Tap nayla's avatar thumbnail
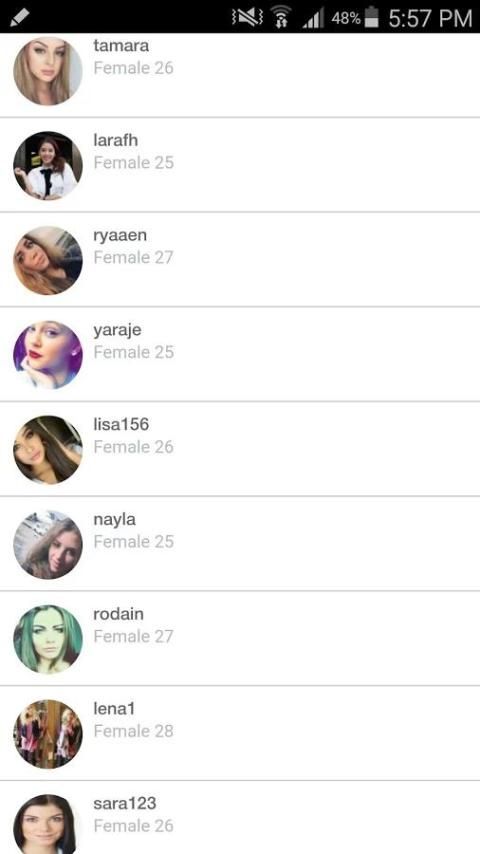Viewport: 480px width, 854px height. coord(48,545)
